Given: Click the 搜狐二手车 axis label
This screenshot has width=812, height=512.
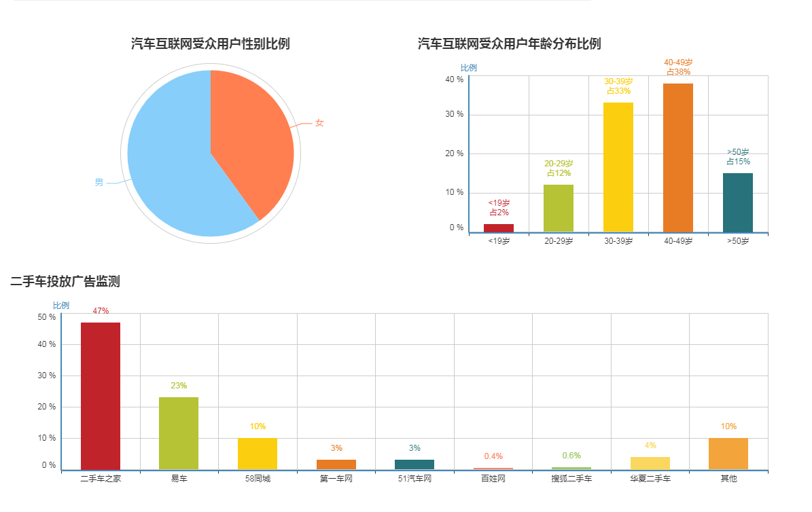Looking at the screenshot, I should (x=571, y=479).
